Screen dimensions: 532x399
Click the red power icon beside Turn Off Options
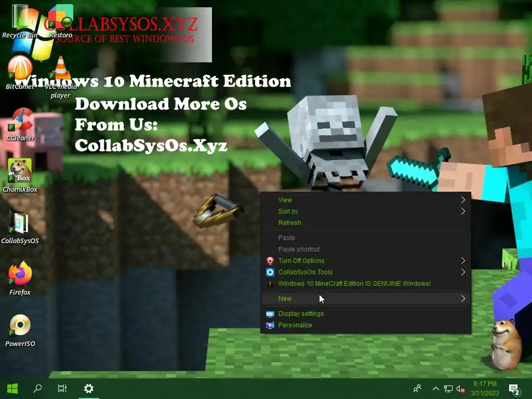tap(270, 261)
